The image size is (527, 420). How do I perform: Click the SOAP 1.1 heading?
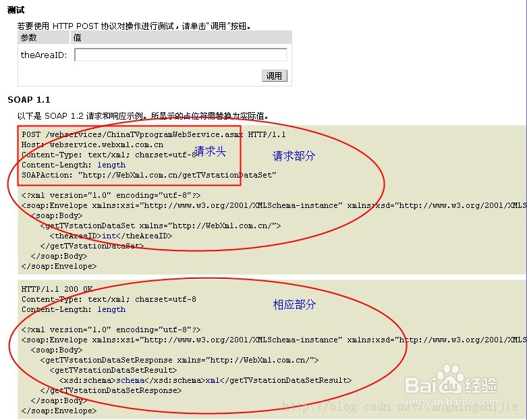pyautogui.click(x=29, y=99)
